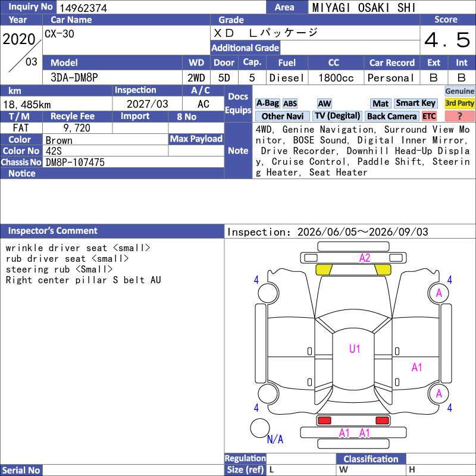Click comment Right center pillar S belt AU

pos(83,280)
